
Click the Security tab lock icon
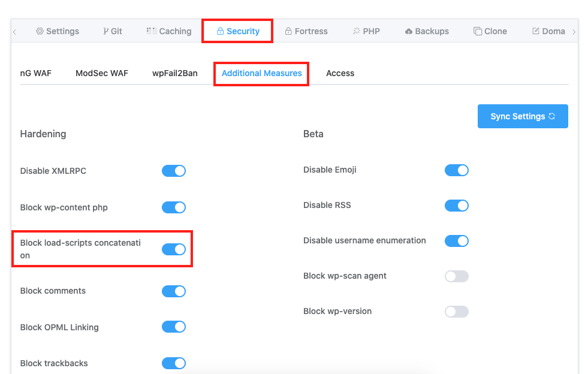pyautogui.click(x=220, y=31)
